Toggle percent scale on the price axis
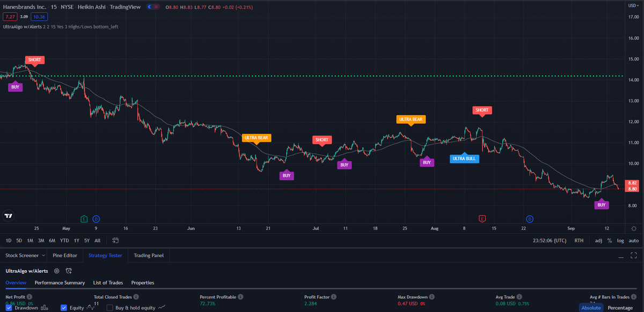Image resolution: width=644 pixels, height=312 pixels. point(610,241)
